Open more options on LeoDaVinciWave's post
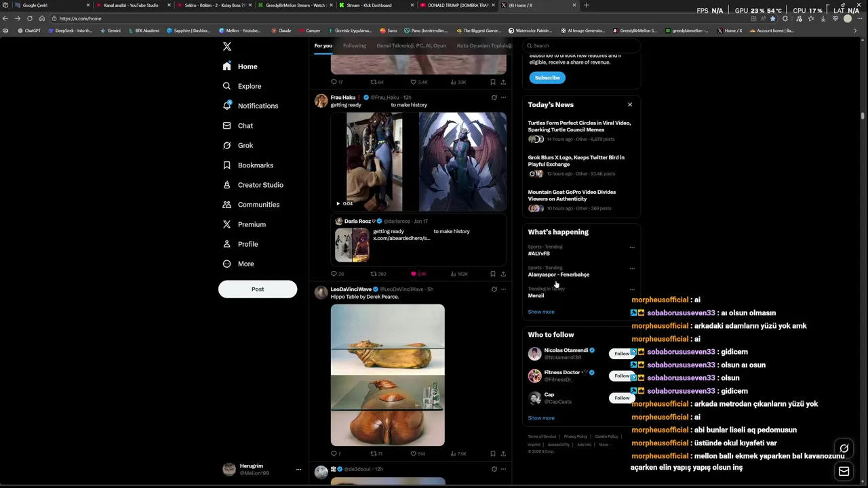 pos(503,289)
